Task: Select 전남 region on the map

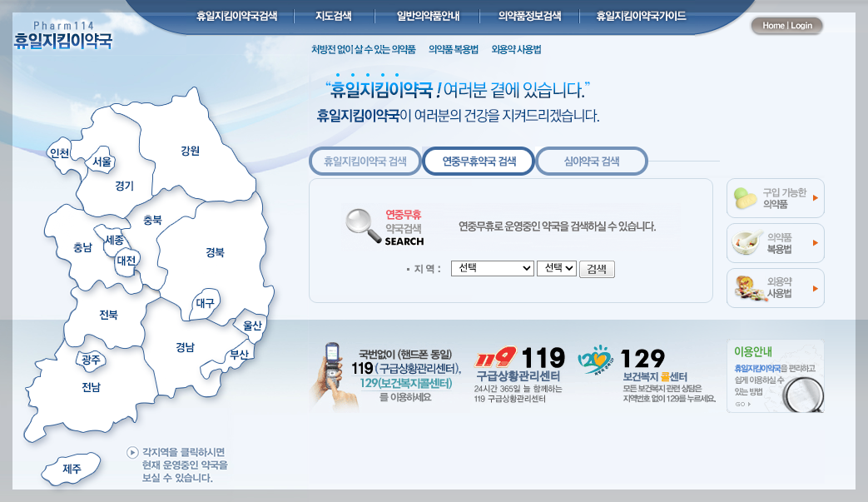Action: tap(91, 387)
